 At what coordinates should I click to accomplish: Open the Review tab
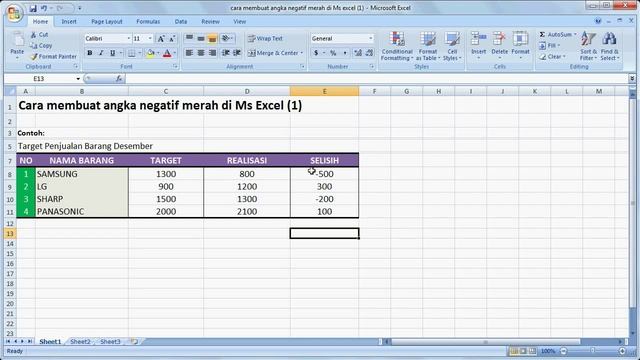(210, 22)
